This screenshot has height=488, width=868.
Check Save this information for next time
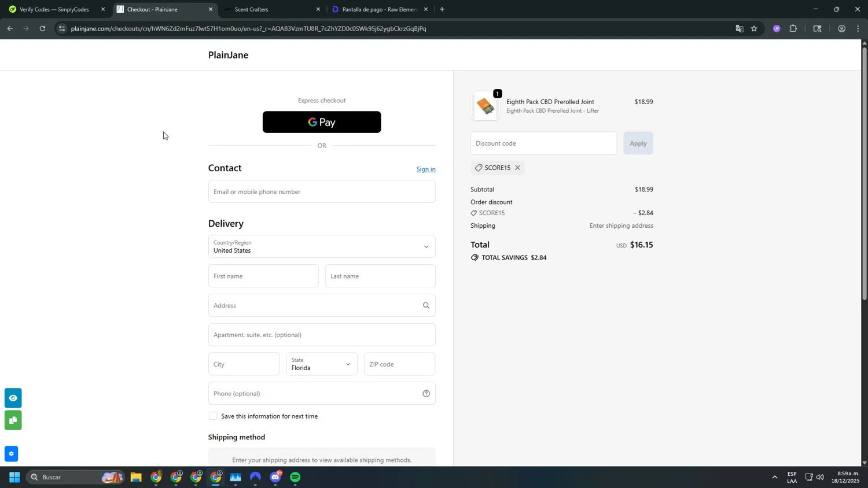coord(213,416)
